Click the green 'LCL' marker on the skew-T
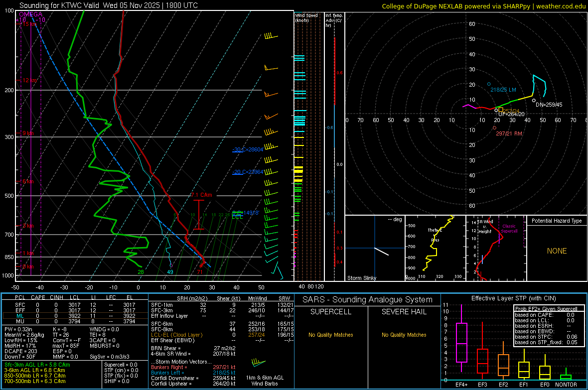Viewport: 588px width, 390px height. (x=237, y=216)
